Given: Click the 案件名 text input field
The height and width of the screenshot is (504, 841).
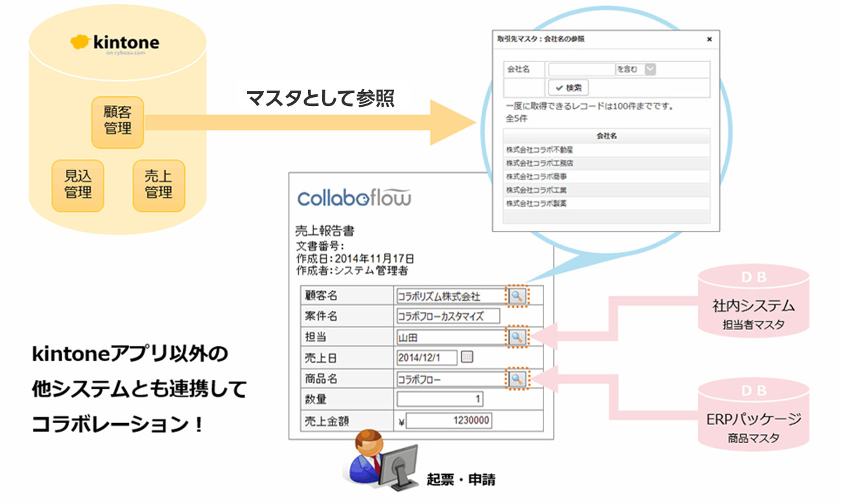Looking at the screenshot, I should [x=448, y=316].
